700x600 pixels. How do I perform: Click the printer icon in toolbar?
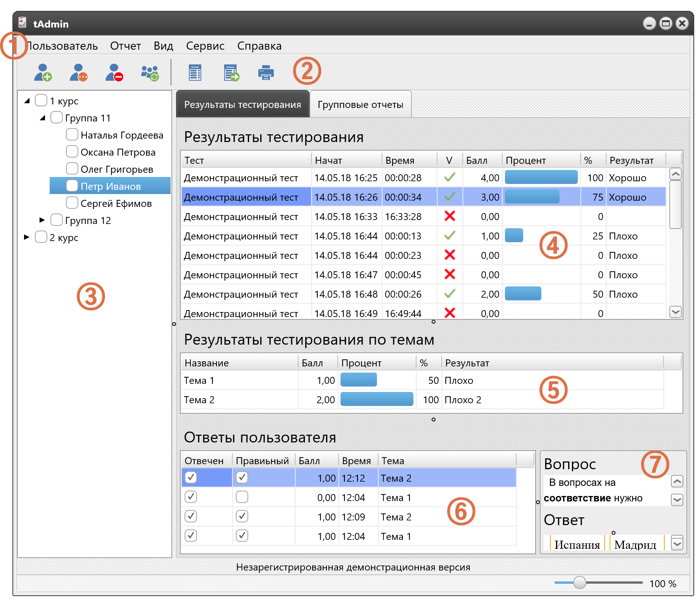266,73
